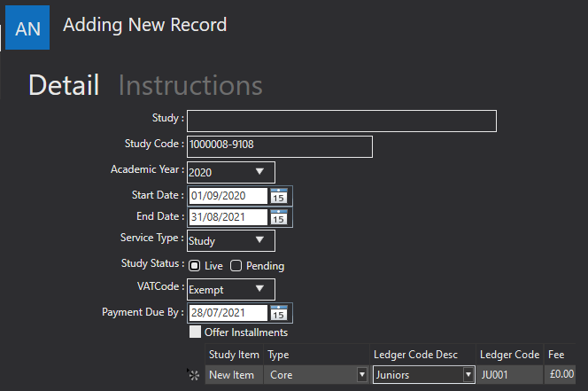Select the New Item cell

[234, 375]
